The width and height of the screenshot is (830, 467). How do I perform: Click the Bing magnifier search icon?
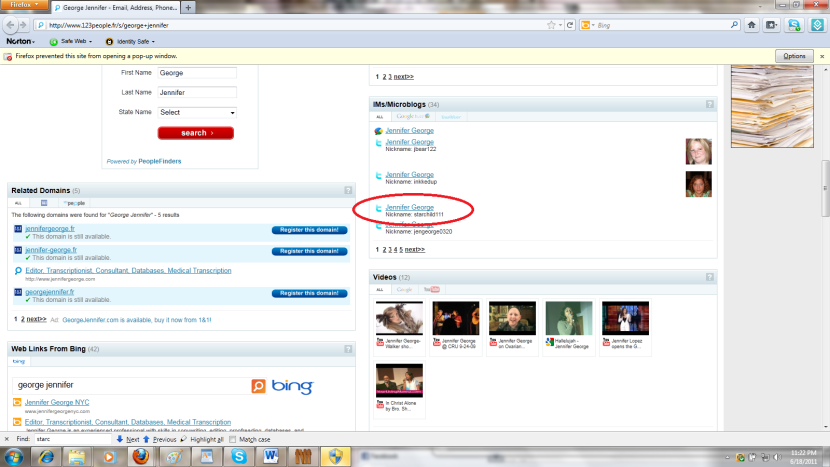point(259,385)
